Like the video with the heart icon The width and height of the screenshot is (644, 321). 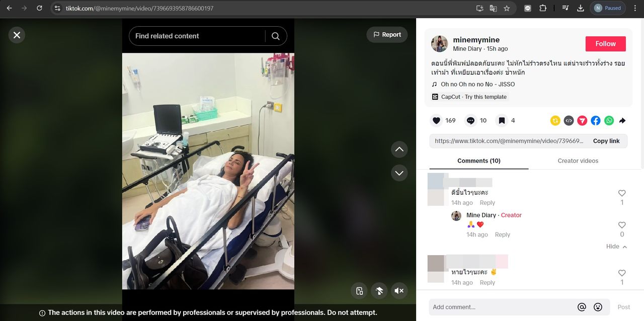(437, 121)
